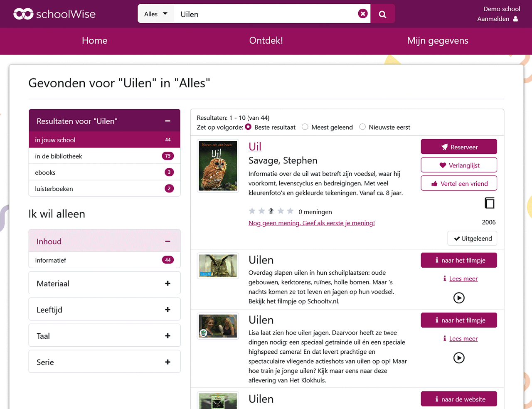Open the Lees meer link
The image size is (532, 409).
[x=463, y=278]
